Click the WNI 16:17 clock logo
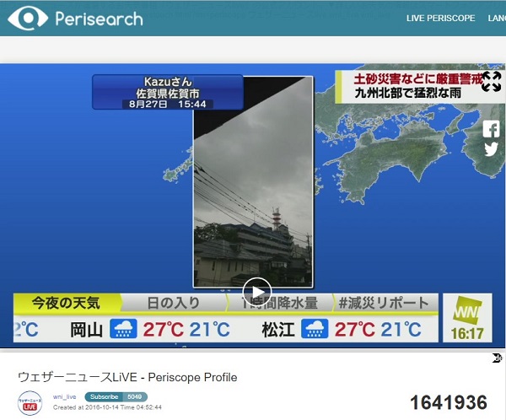The width and height of the screenshot is (506, 420). tap(467, 318)
